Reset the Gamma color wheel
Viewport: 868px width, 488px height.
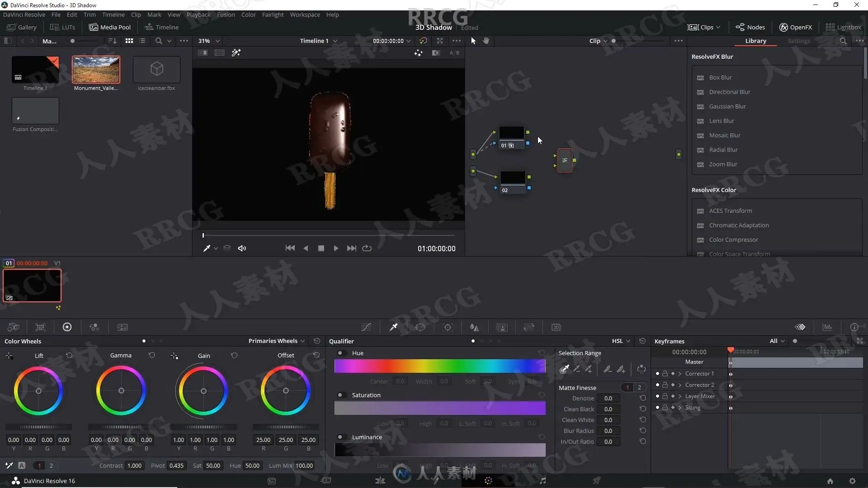(x=152, y=356)
